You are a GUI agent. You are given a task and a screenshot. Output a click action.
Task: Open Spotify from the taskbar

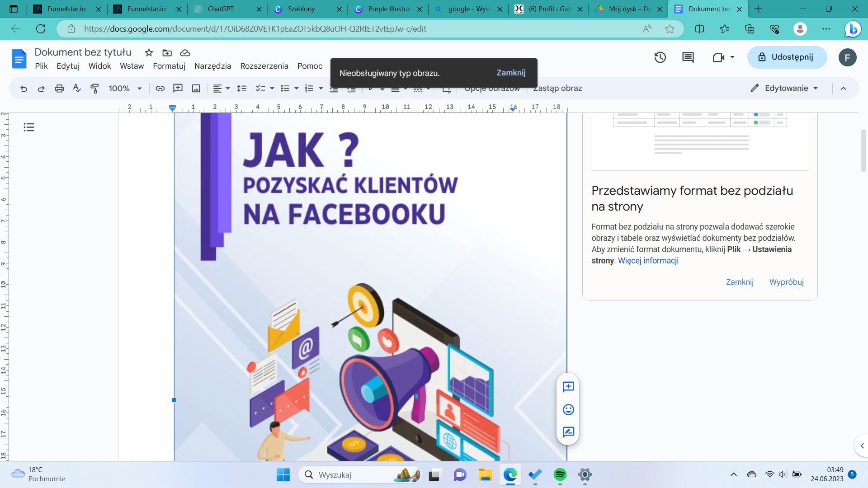pyautogui.click(x=560, y=475)
